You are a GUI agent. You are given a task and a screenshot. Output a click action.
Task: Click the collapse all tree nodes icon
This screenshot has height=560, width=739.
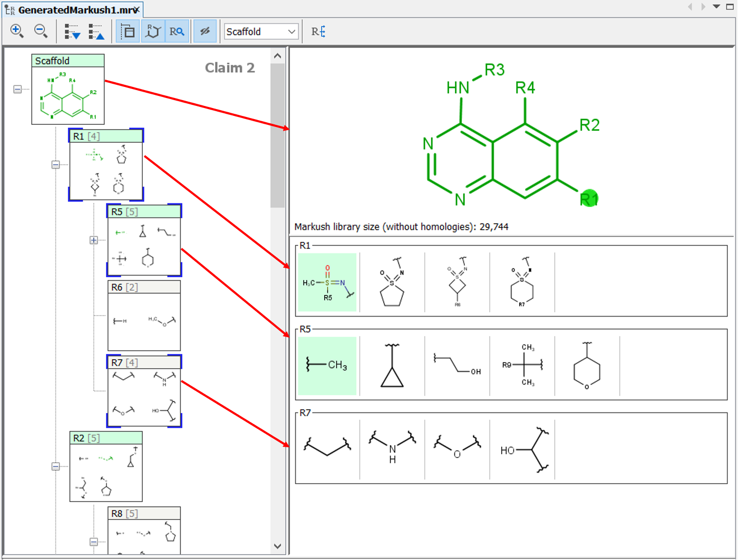(96, 32)
